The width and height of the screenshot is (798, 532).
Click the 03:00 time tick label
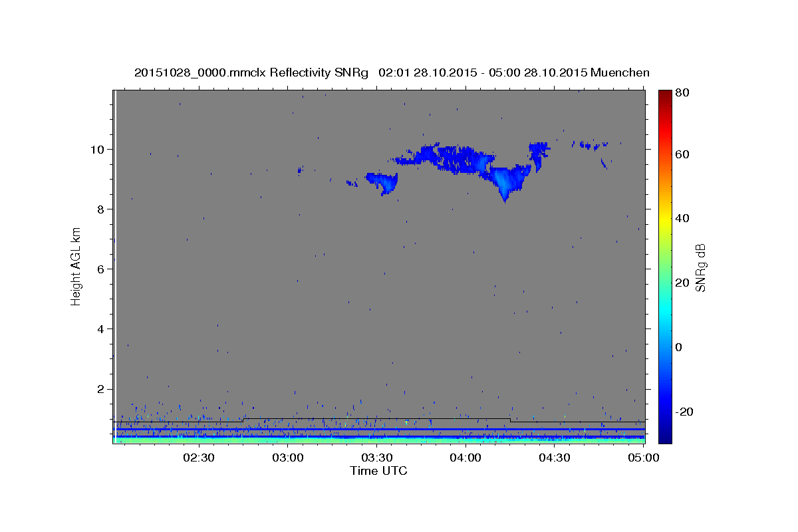pos(288,458)
